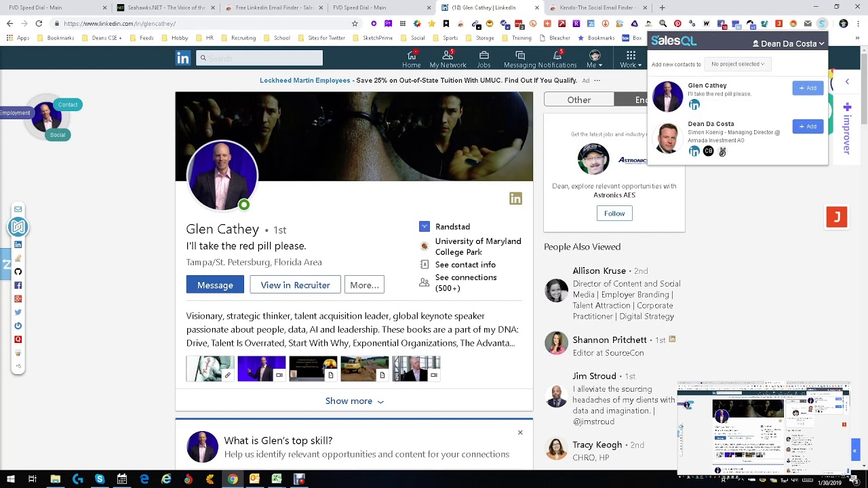This screenshot has width=868, height=488.
Task: Open the Dean Da Costa account dropdown
Action: click(788, 43)
